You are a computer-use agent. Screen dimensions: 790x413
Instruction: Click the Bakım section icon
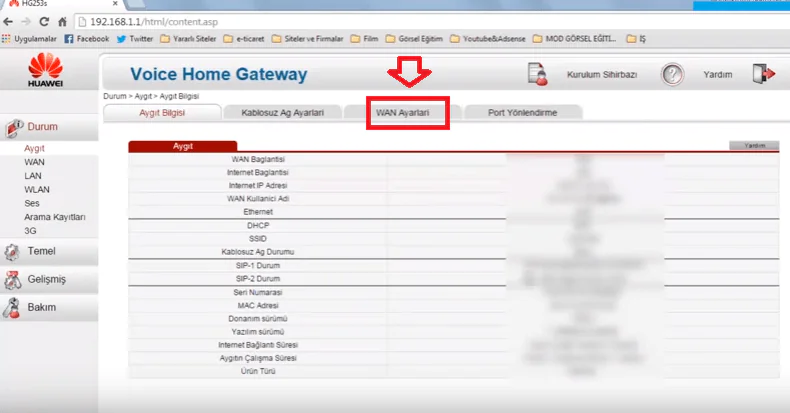pos(12,307)
